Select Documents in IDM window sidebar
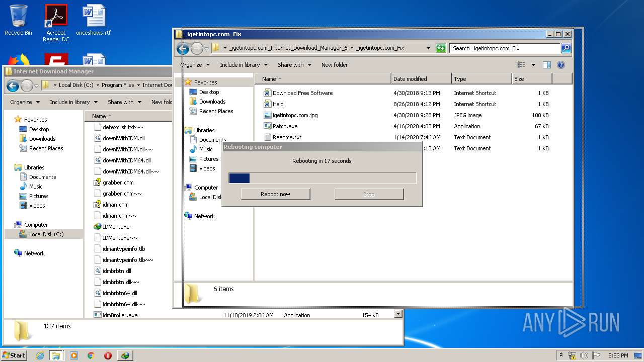 [x=38, y=177]
